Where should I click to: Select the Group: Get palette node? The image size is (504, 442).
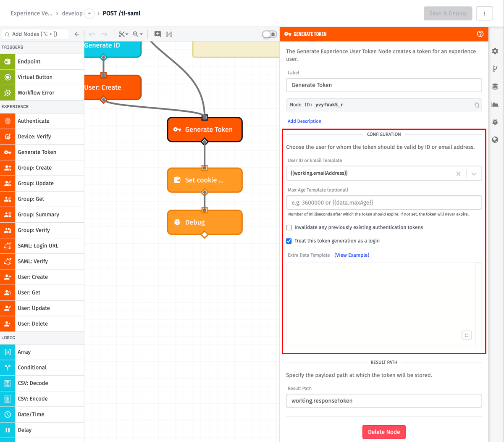42,199
